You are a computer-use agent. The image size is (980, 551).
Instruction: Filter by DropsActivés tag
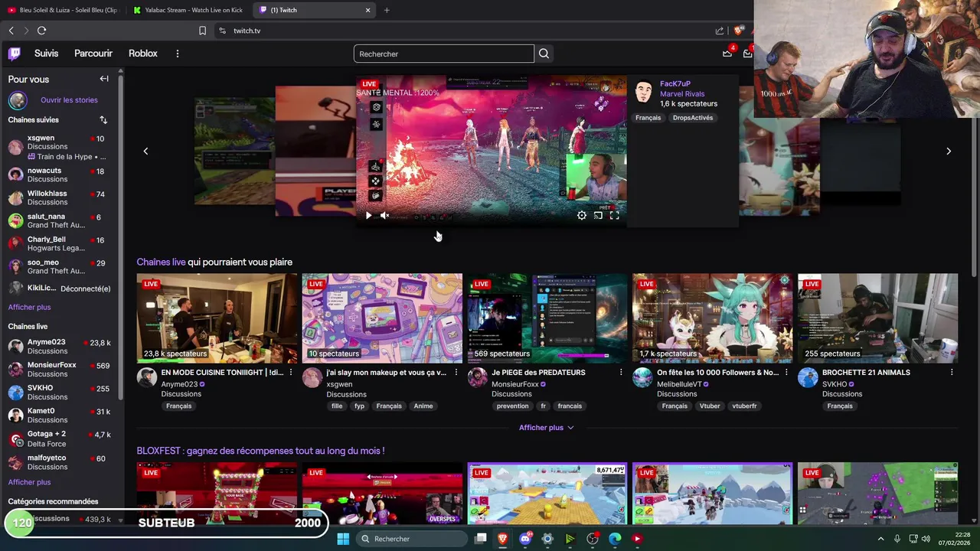pyautogui.click(x=693, y=118)
